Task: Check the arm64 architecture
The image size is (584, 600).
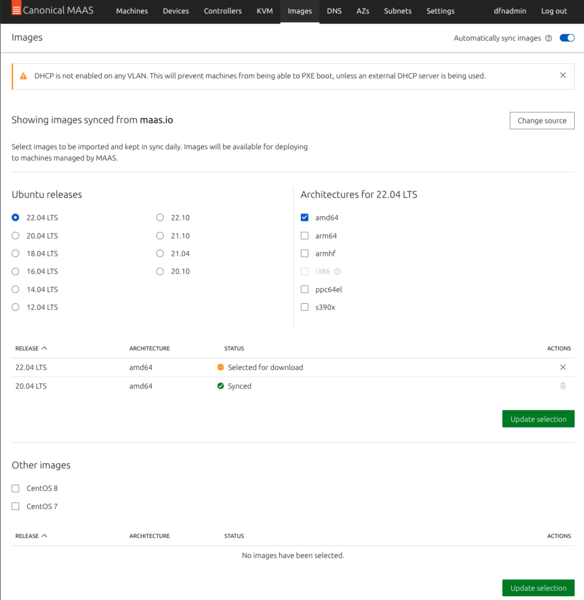Action: (x=305, y=236)
